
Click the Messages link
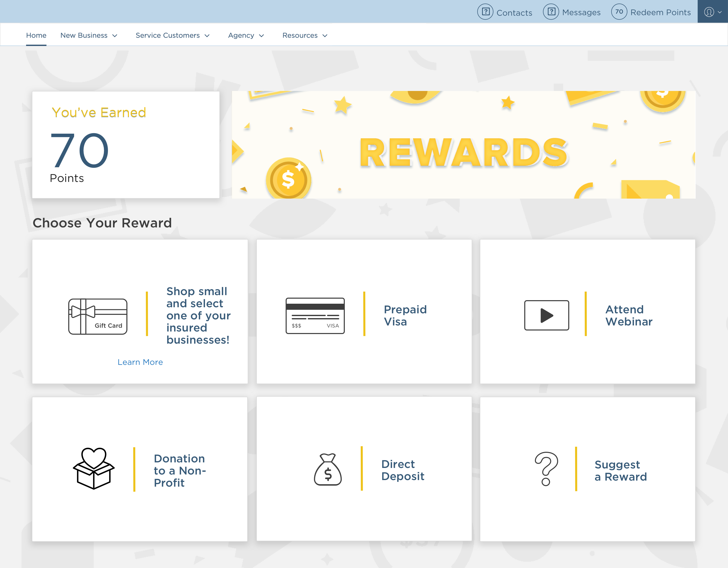[581, 12]
